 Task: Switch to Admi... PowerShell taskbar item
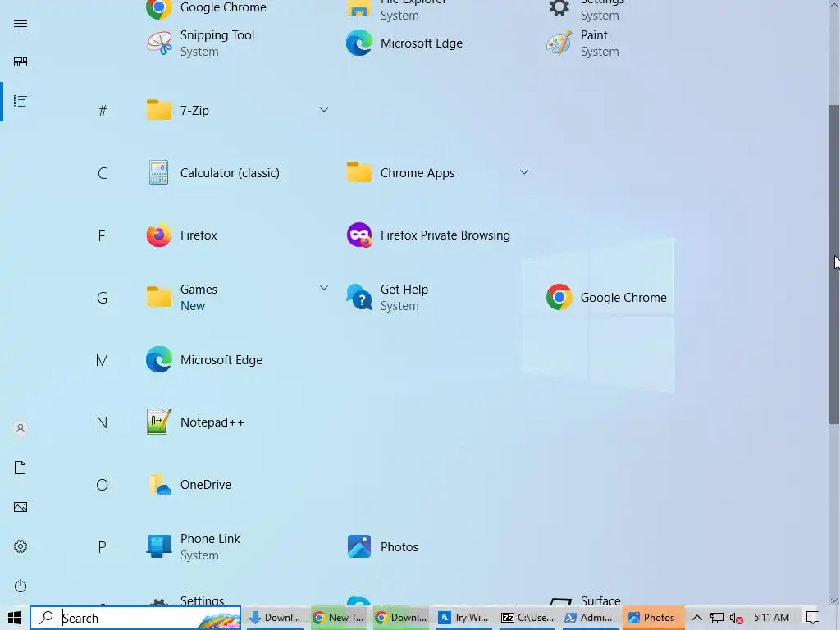(590, 618)
